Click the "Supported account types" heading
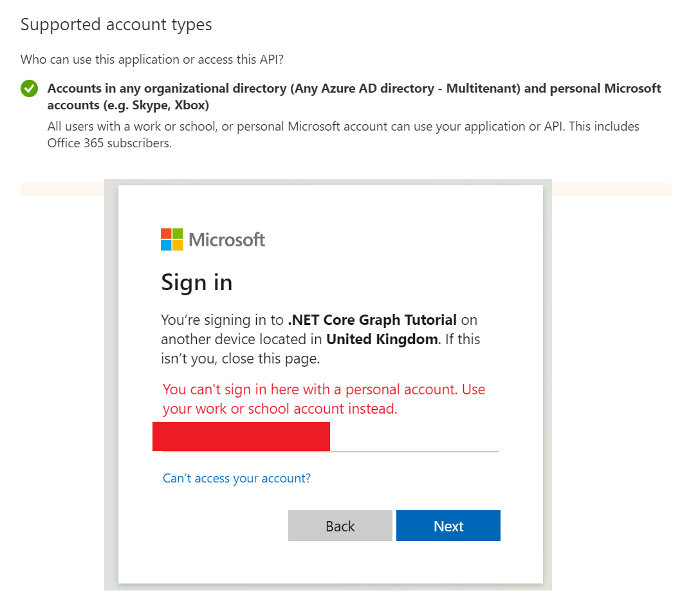Viewport: 700px width, 606px height. (x=116, y=25)
